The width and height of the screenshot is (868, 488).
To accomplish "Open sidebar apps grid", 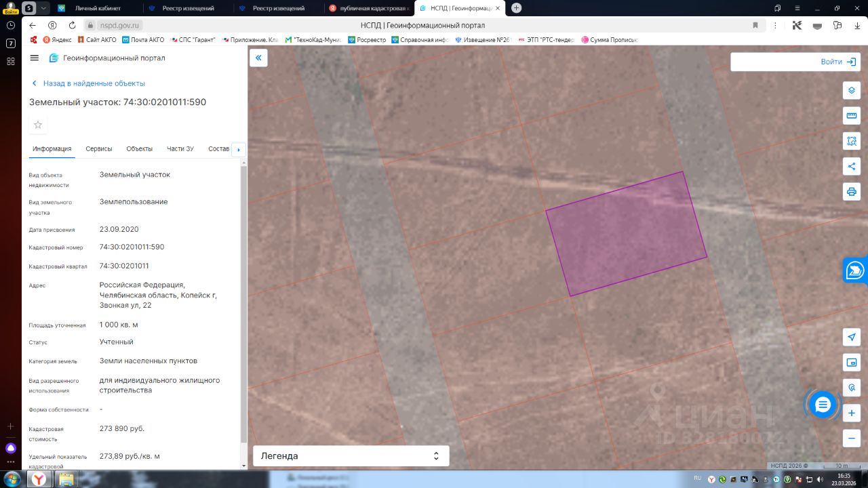I will (11, 61).
